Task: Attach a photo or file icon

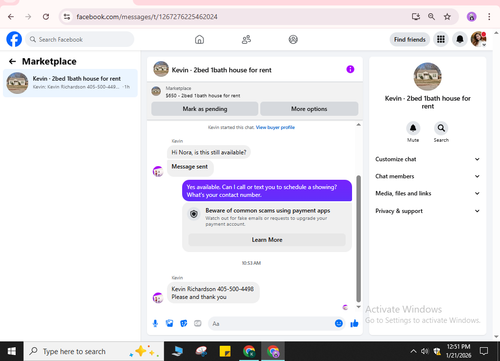Action: [x=170, y=323]
